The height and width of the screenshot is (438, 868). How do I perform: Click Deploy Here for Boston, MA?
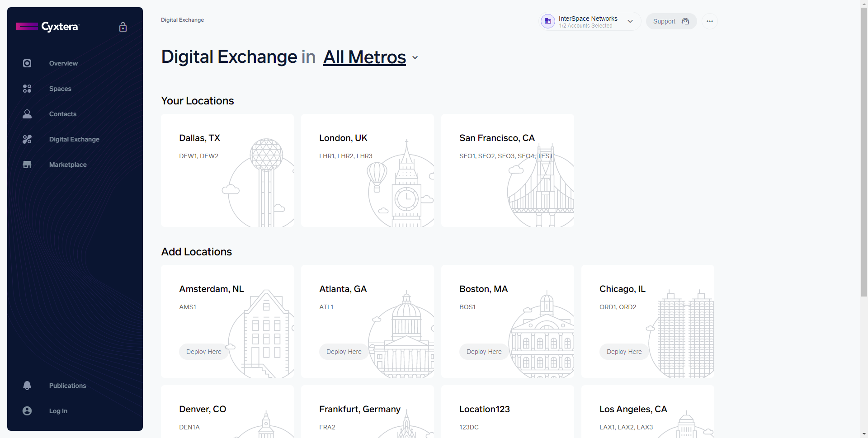(x=484, y=352)
